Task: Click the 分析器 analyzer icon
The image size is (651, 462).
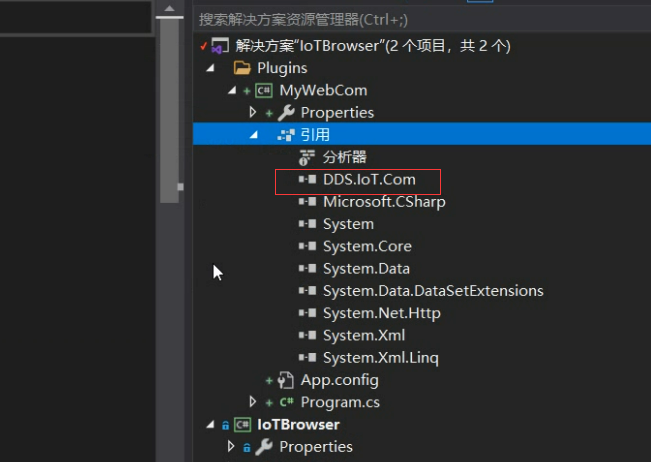Action: point(307,157)
